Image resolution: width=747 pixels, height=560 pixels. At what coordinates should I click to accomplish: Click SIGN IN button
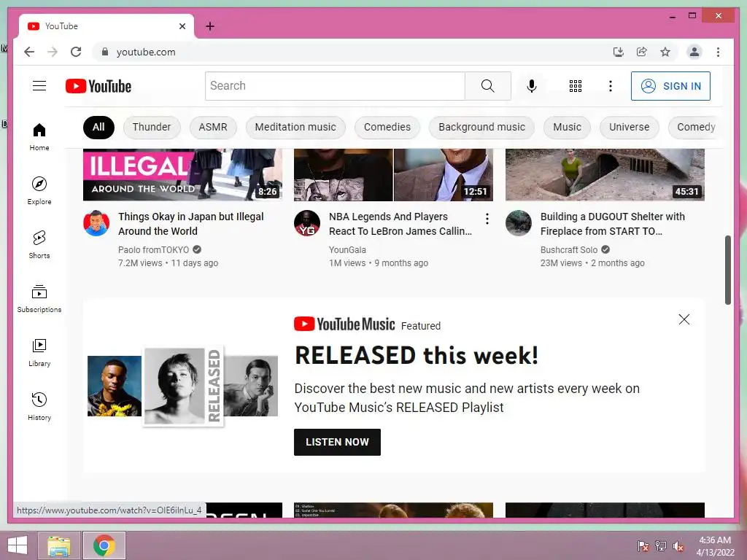pyautogui.click(x=670, y=86)
